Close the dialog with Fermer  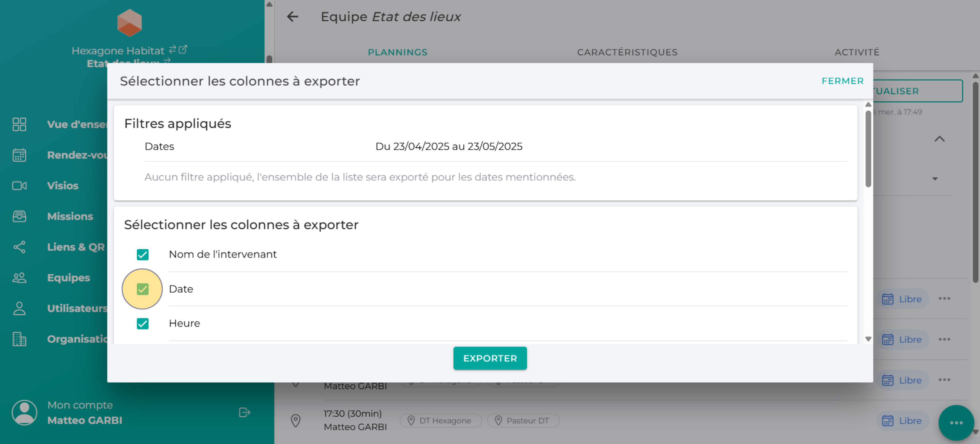coord(842,81)
